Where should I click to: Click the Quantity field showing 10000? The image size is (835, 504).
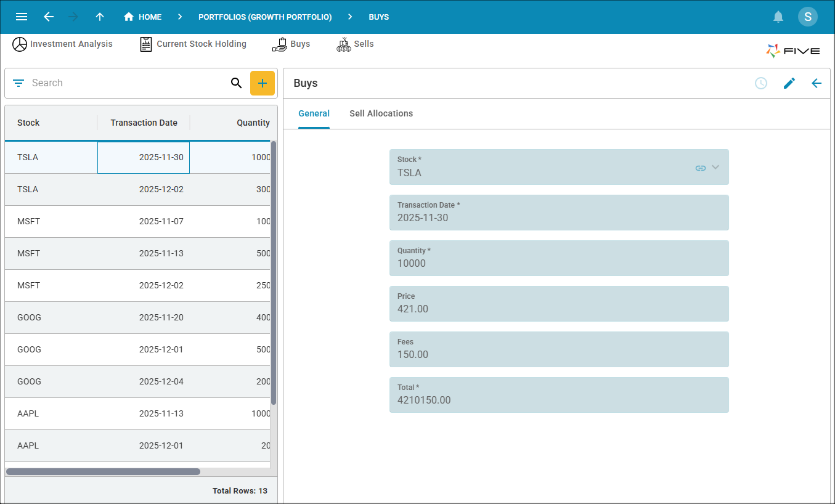click(x=559, y=258)
